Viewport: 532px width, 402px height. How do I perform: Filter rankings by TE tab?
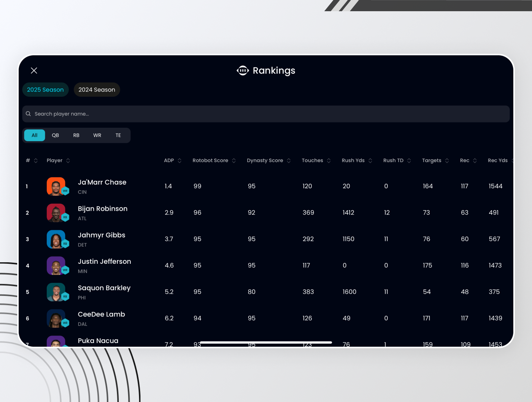pos(118,135)
